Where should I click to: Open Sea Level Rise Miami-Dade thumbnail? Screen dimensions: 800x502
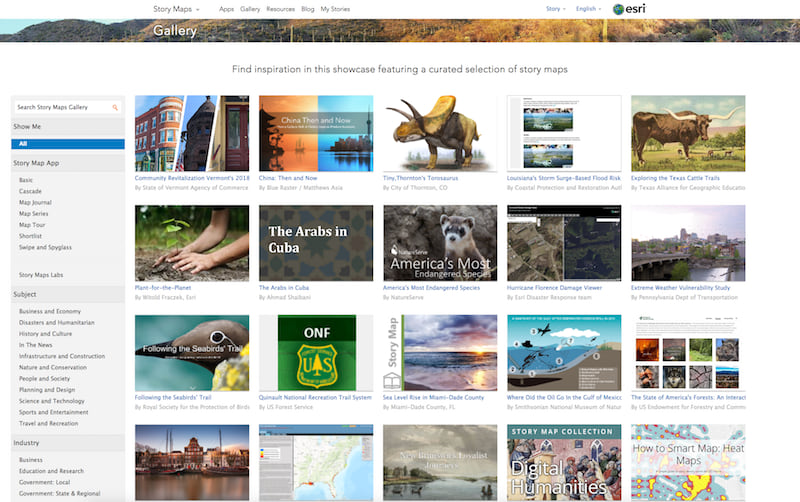(x=440, y=353)
